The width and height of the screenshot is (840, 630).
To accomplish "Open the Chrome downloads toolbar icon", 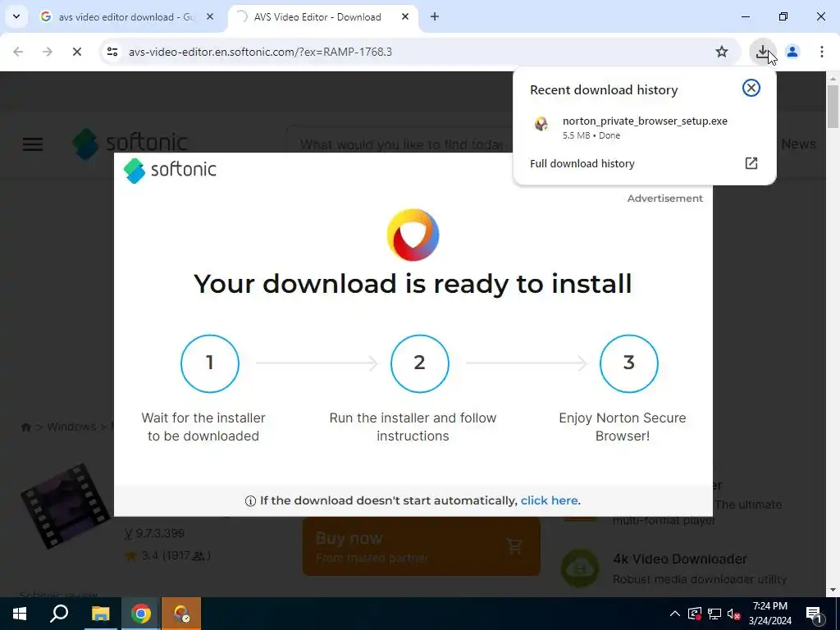I will coord(762,52).
